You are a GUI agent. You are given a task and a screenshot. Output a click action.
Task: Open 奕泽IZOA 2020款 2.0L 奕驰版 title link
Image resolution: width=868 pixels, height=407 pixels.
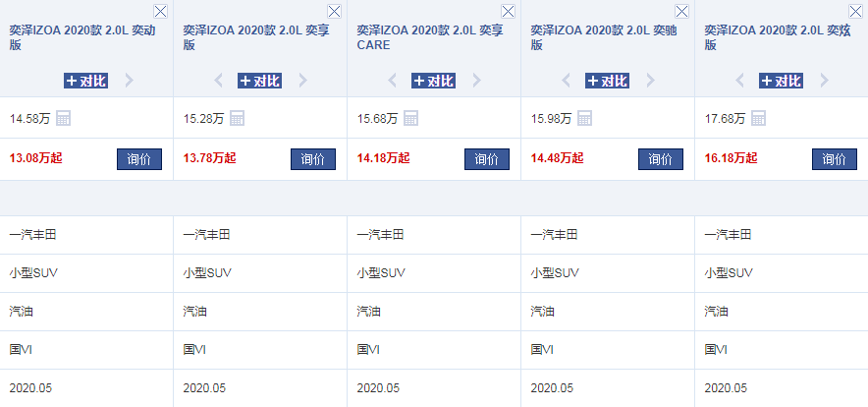point(604,37)
